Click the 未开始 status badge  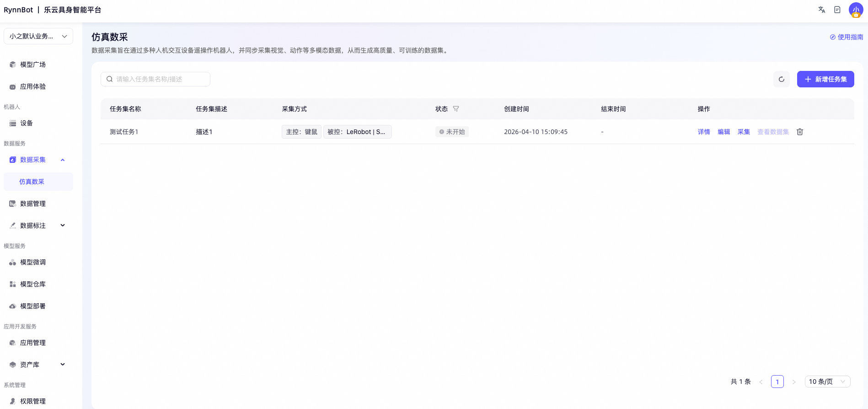click(452, 132)
